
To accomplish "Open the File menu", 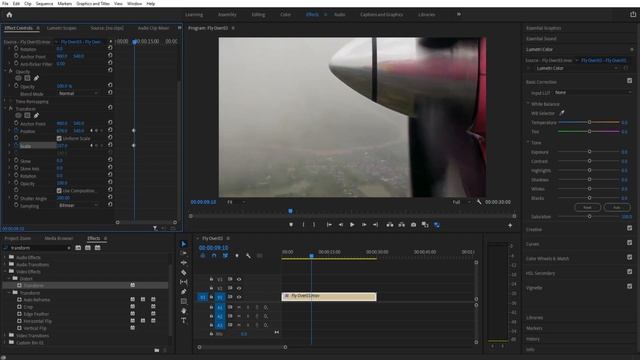I will coord(5,3).
